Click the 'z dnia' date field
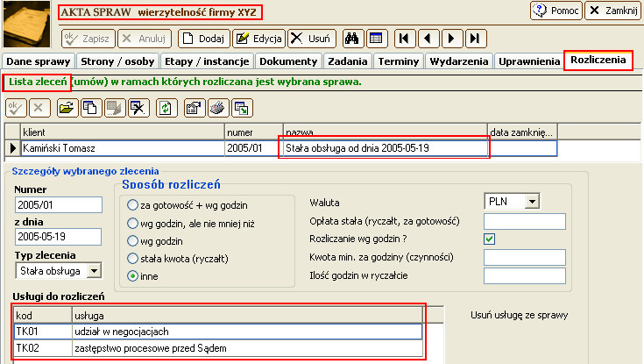The width and height of the screenshot is (644, 364). (59, 237)
